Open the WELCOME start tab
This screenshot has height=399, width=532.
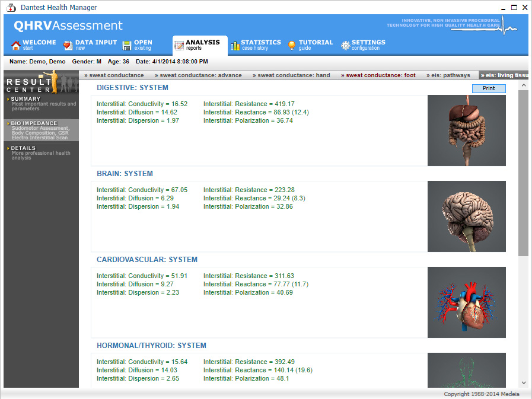[x=33, y=45]
